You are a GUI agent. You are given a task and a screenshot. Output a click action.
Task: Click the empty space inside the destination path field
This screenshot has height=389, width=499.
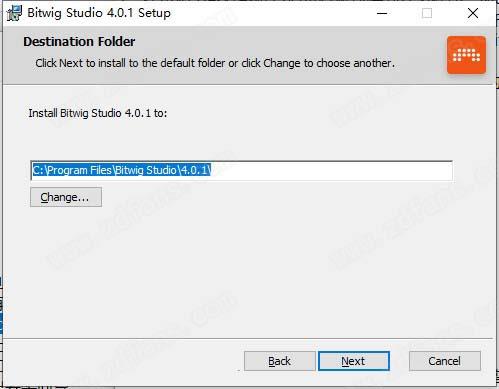pyautogui.click(x=332, y=171)
